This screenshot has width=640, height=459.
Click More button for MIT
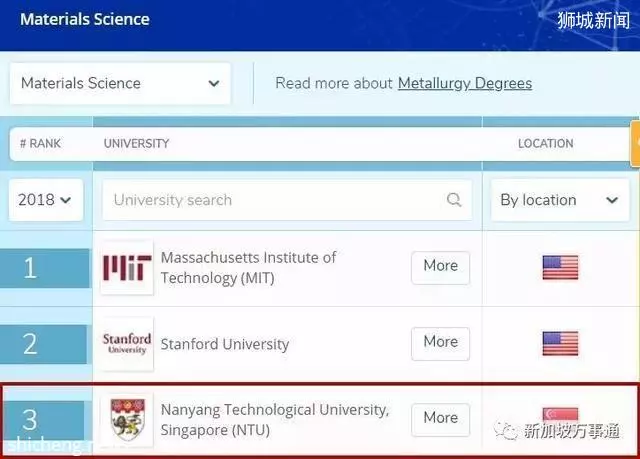(x=440, y=268)
